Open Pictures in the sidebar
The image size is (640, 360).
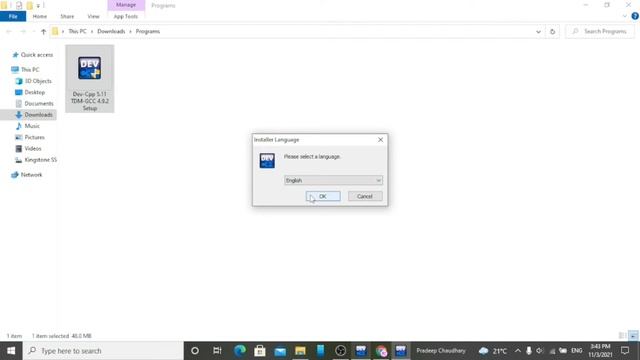pyautogui.click(x=34, y=137)
